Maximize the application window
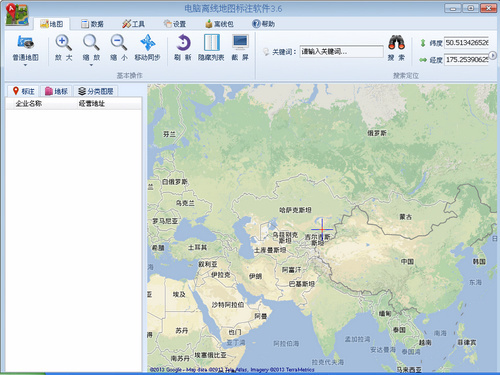The width and height of the screenshot is (500, 375). click(470, 8)
